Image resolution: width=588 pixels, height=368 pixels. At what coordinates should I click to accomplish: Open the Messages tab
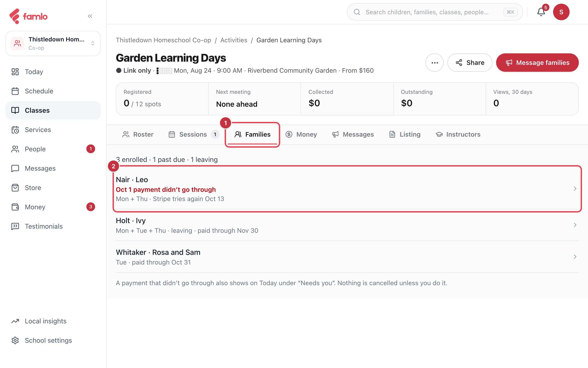tap(353, 134)
